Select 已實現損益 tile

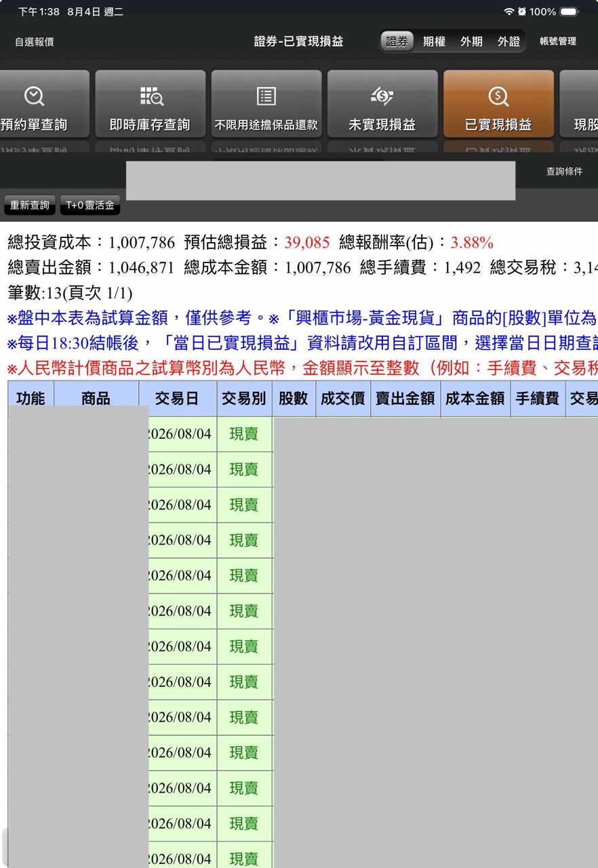tap(498, 104)
